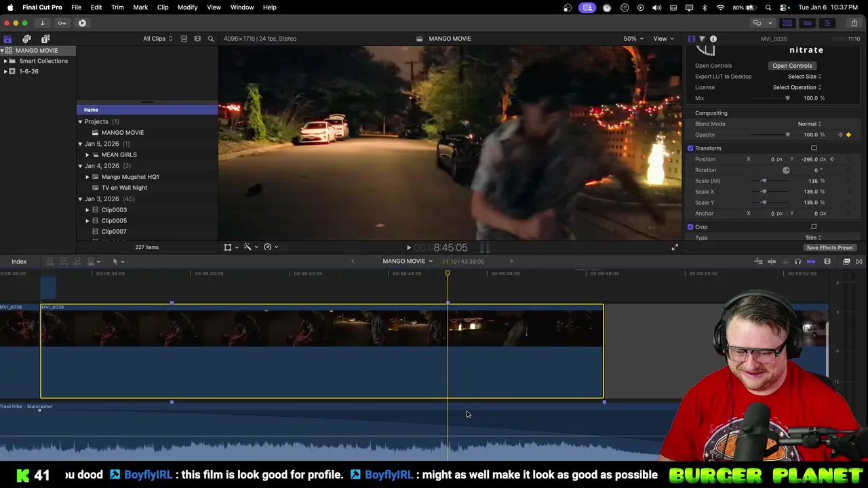Image resolution: width=868 pixels, height=488 pixels.
Task: Open the Window menu
Action: pos(242,7)
